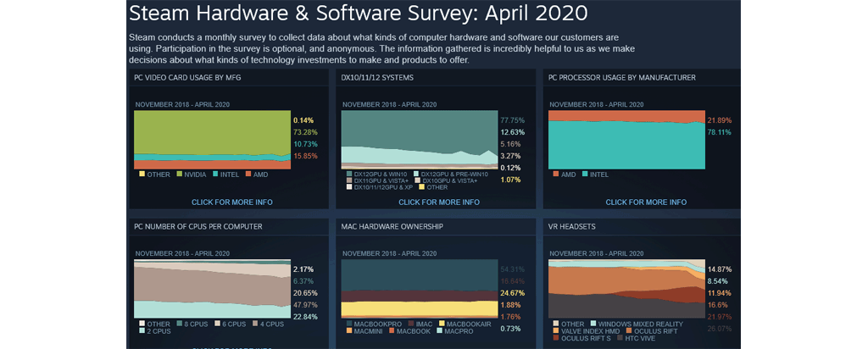
Task: Click the MACPRO legend swatch
Action: coord(440,330)
